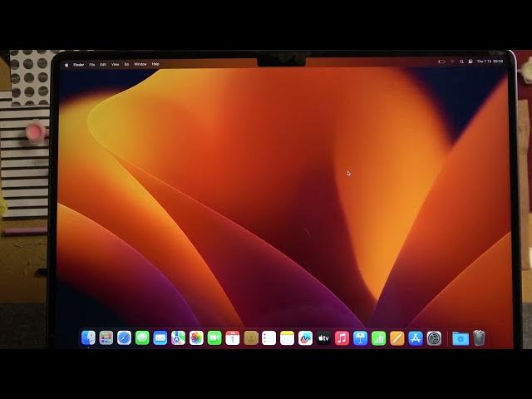Open the Go menu
Viewport: 532px width, 399px height.
click(x=126, y=65)
